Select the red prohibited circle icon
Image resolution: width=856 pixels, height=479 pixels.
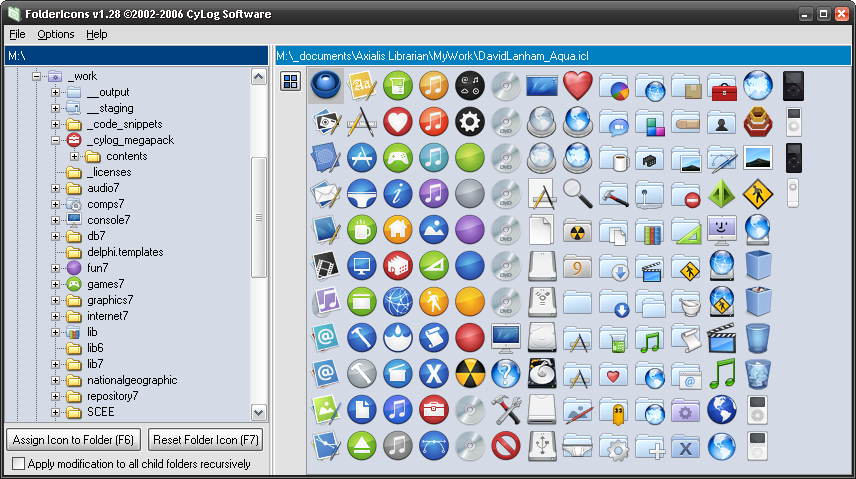506,446
